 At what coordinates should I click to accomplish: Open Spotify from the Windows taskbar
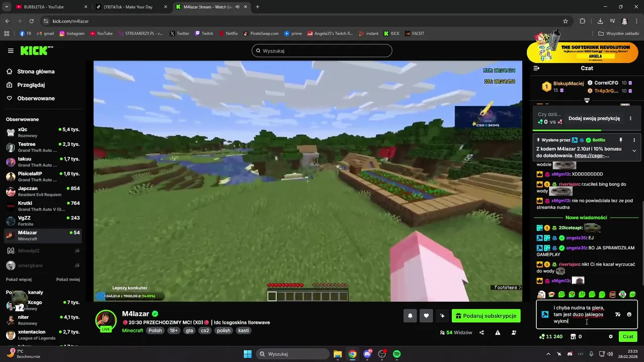click(397, 354)
